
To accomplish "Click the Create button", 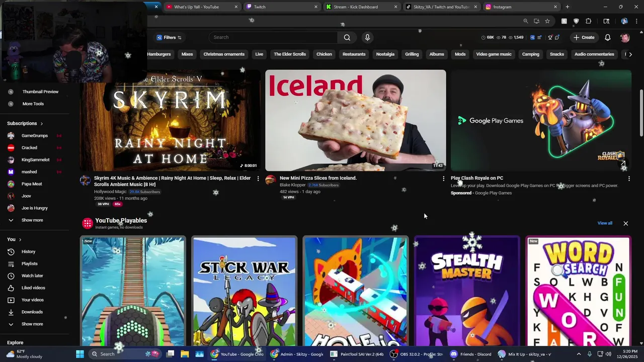I will pos(584,37).
